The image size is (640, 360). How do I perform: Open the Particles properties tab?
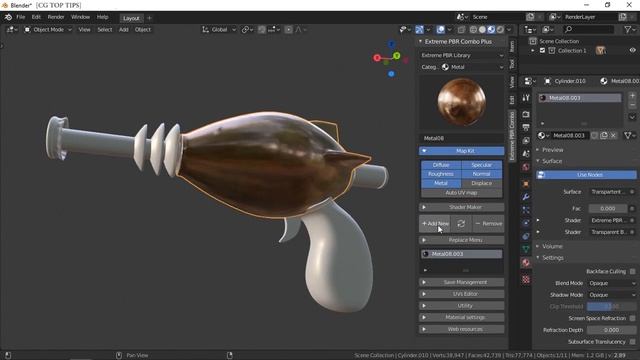click(526, 210)
